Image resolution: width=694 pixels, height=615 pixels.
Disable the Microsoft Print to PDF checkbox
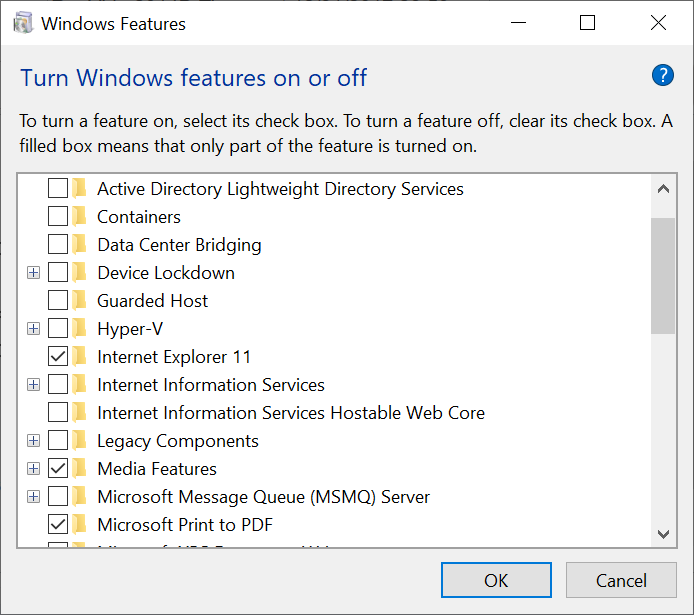(x=58, y=525)
